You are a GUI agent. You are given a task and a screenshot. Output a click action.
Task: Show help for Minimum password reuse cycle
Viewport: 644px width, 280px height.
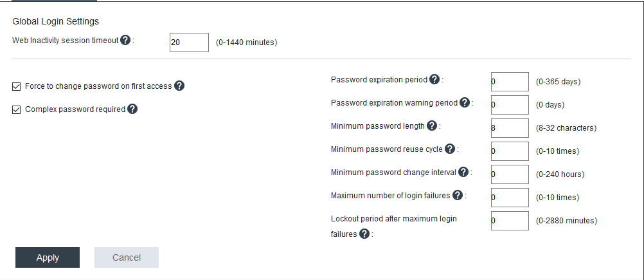click(x=450, y=149)
